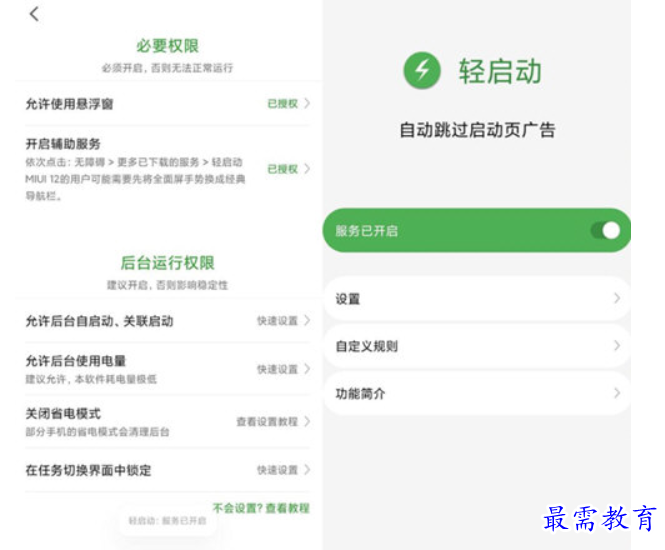Open the 允许使用悬浮窗 permission row

[168, 103]
